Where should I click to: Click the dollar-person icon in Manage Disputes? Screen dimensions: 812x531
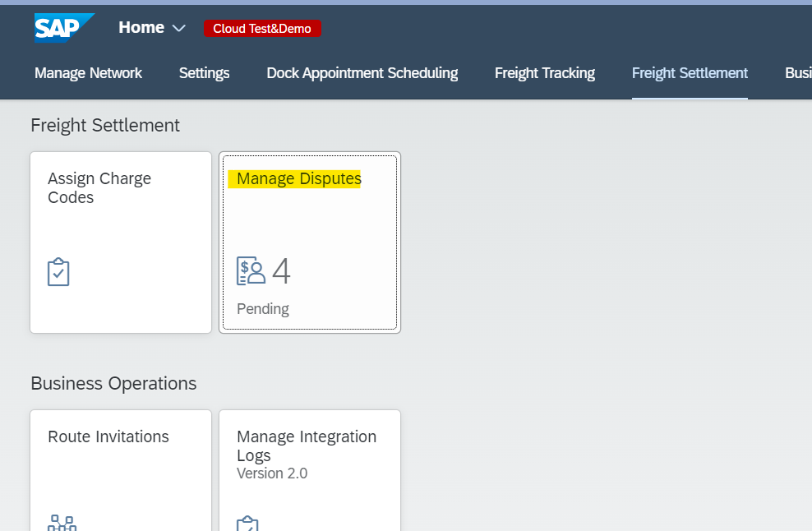[251, 271]
